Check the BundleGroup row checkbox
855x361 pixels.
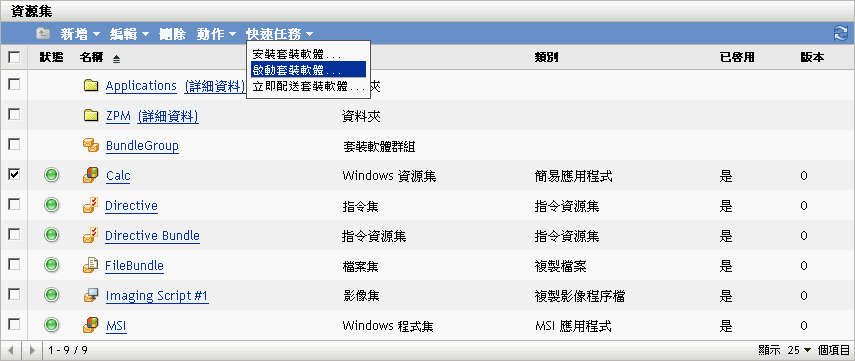[x=14, y=145]
